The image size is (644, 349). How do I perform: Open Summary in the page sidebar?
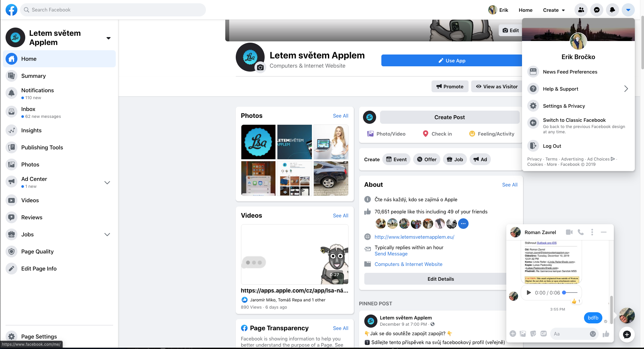(x=59, y=76)
